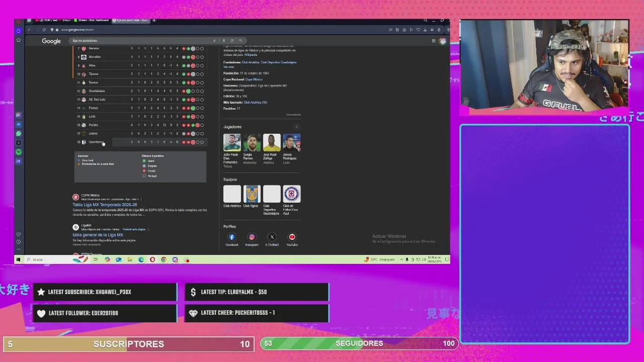Click the Juárez row in standings
Image resolution: width=644 pixels, height=362 pixels.
140,133
